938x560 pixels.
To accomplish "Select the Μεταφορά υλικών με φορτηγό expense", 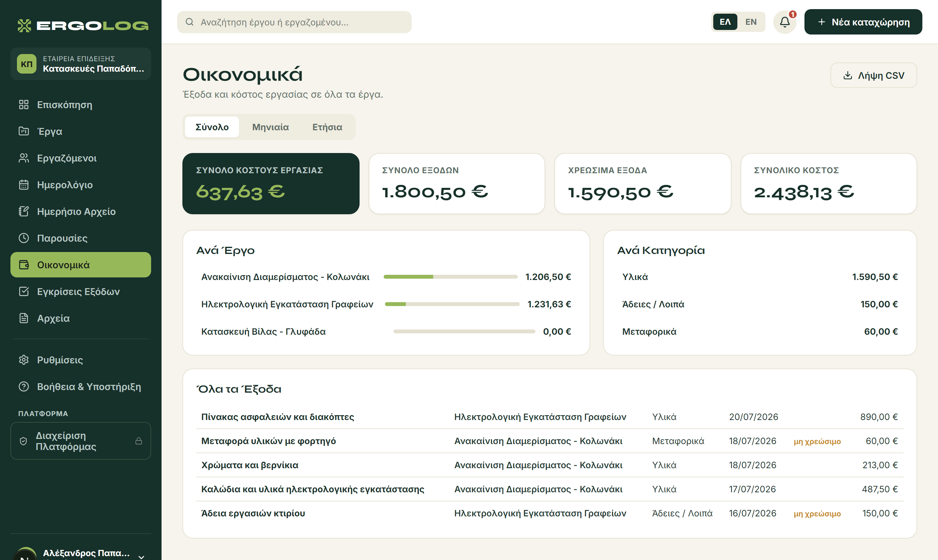I will [x=549, y=441].
